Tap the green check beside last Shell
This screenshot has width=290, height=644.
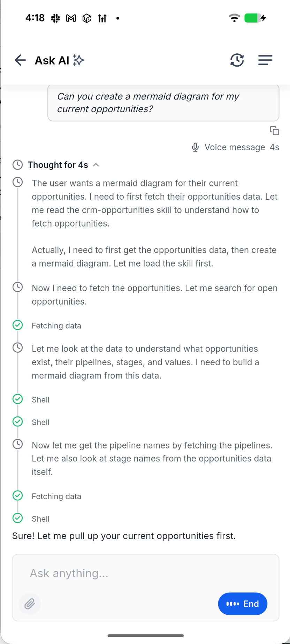(17, 518)
